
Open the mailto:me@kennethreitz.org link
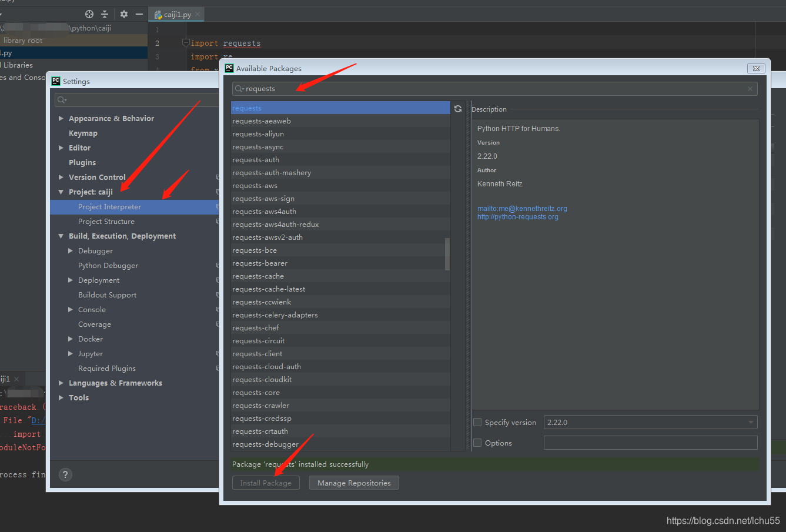tap(522, 209)
